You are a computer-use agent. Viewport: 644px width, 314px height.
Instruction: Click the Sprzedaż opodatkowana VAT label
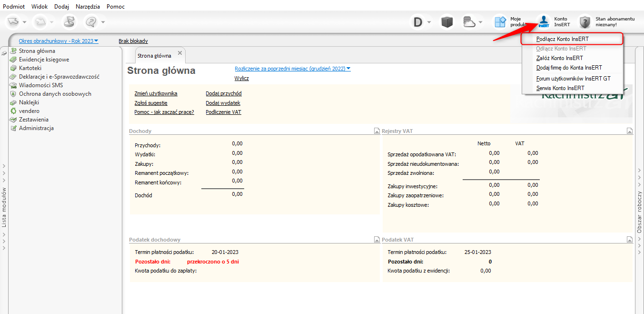(422, 154)
